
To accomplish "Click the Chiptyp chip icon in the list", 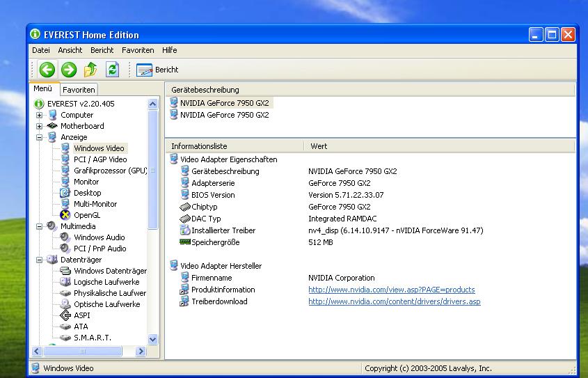I will (x=185, y=207).
